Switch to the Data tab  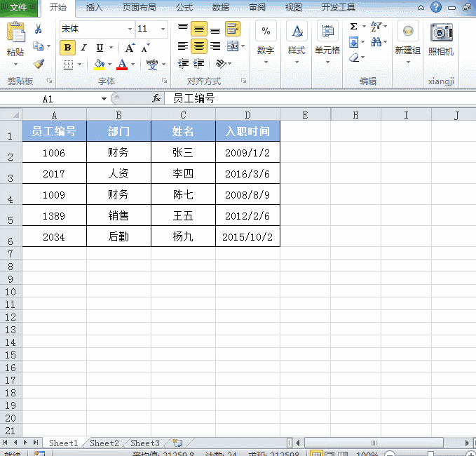tap(221, 8)
